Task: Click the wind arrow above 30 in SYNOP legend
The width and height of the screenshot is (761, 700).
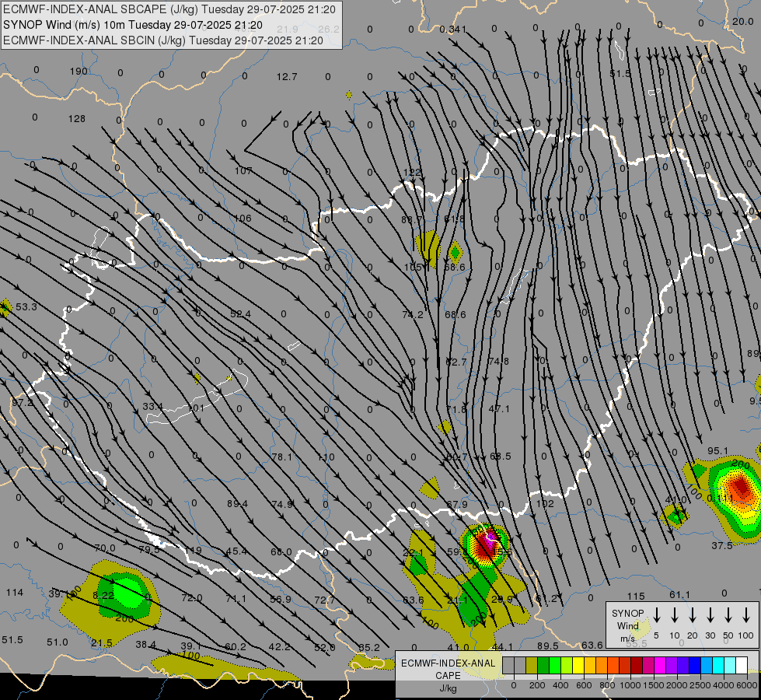Action: click(710, 615)
